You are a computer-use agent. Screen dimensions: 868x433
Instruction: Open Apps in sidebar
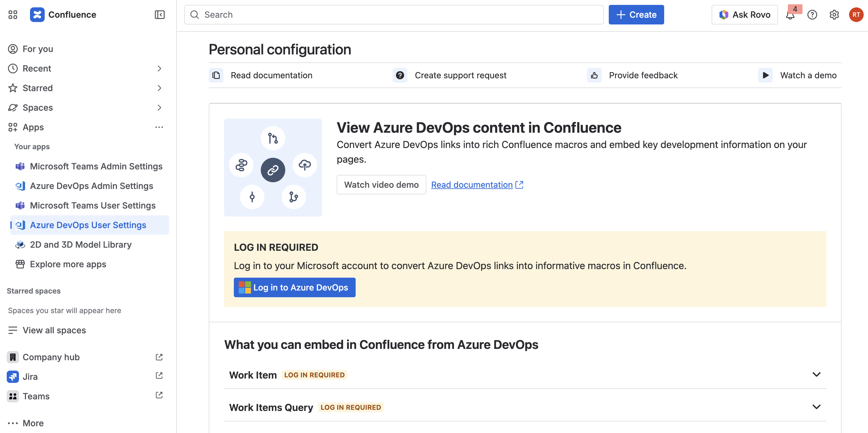click(33, 127)
